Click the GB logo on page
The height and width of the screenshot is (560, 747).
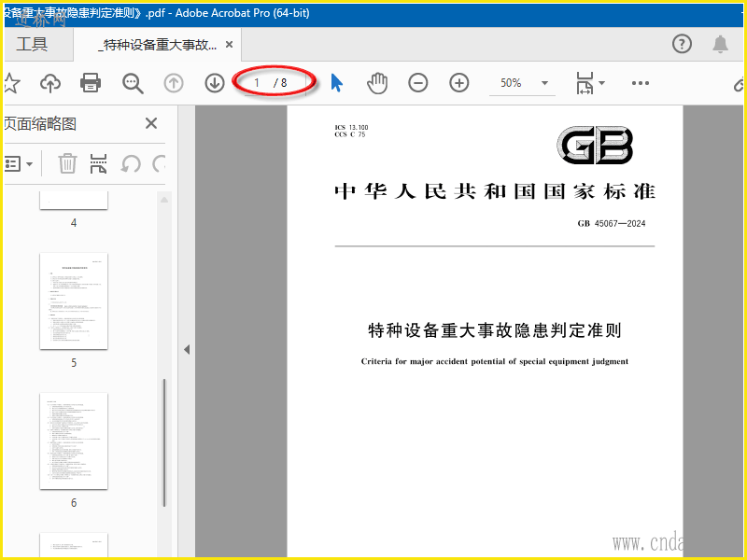pos(595,145)
